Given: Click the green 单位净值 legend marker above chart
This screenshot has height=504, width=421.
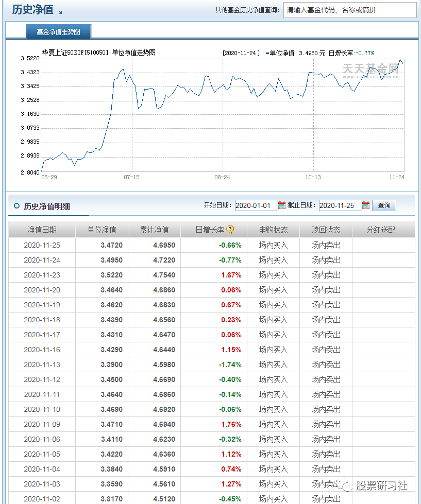Looking at the screenshot, I should pyautogui.click(x=268, y=52).
